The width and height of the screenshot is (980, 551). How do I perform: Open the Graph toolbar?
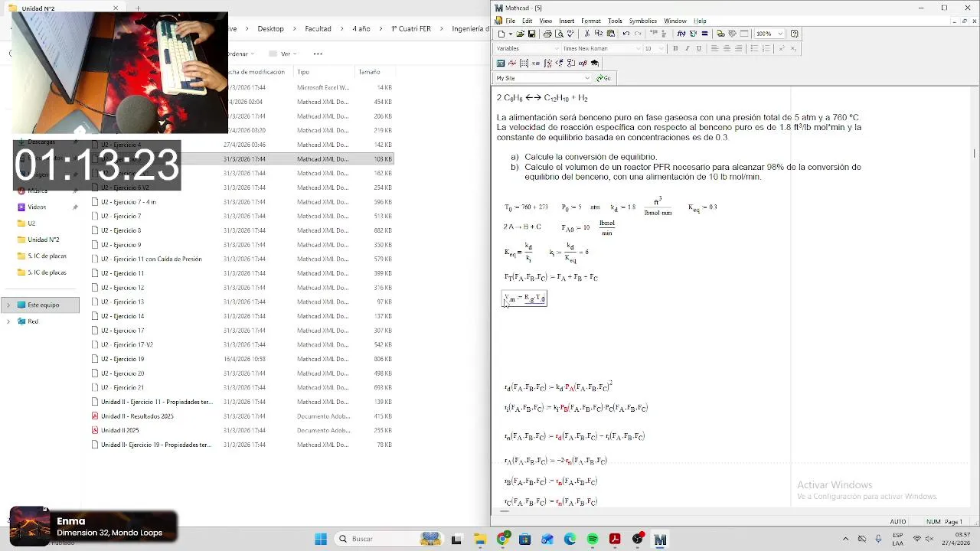tap(512, 63)
